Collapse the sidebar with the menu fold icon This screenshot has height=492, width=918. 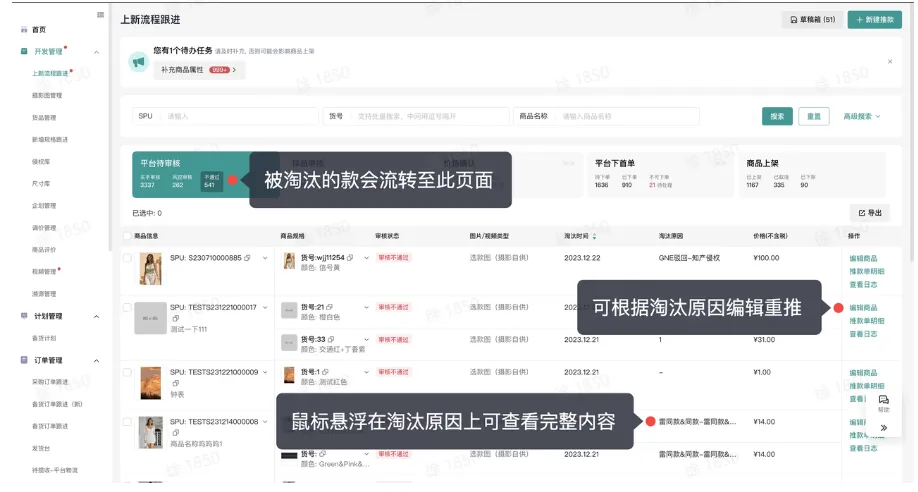[100, 15]
